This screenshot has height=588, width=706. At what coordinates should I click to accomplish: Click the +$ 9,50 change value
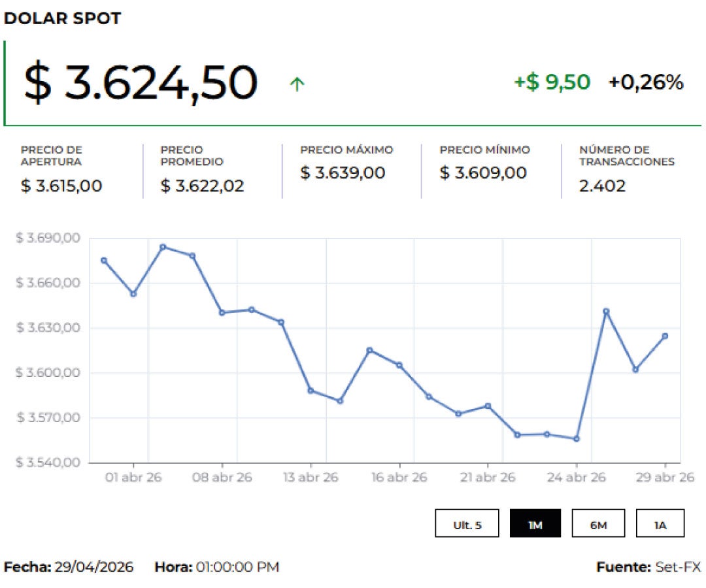coord(552,82)
